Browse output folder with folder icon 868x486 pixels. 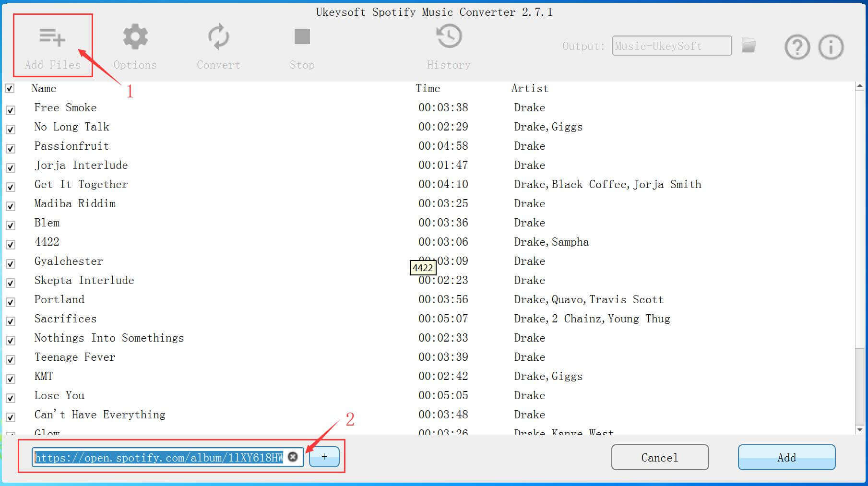point(749,45)
